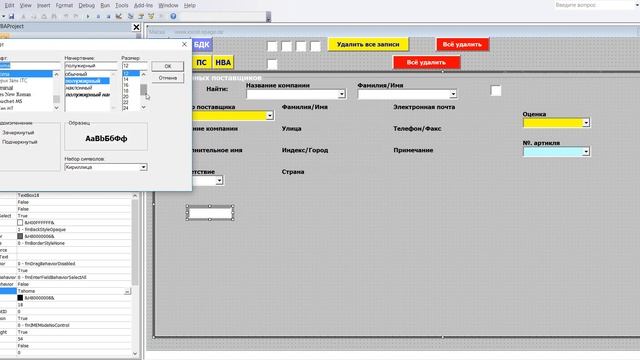Viewport: 640px width, 360px height.
Task: Click small white box beside Фамилия/Имя search combo
Action: coord(496,91)
